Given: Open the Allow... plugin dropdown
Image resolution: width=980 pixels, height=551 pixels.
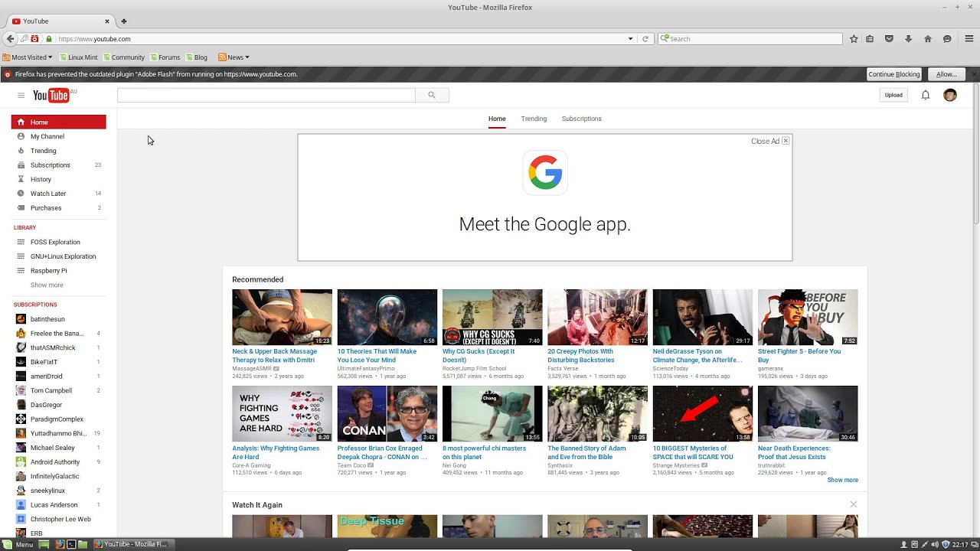Looking at the screenshot, I should click(x=946, y=74).
